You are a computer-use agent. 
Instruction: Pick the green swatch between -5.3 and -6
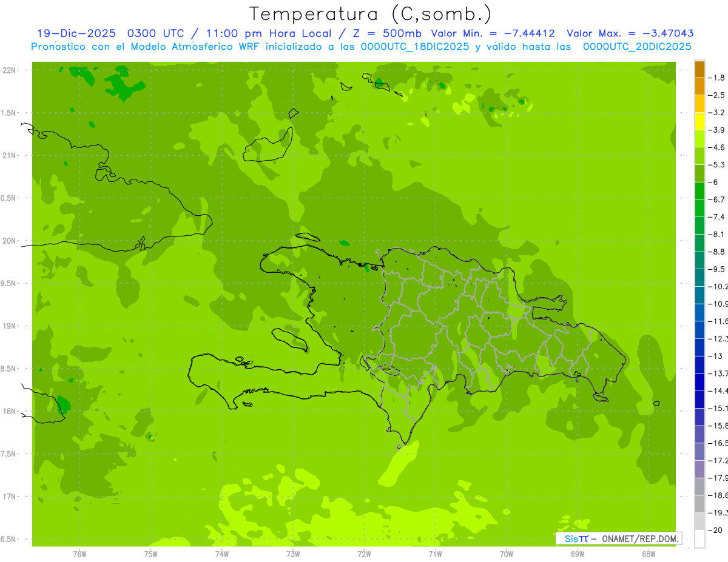699,173
